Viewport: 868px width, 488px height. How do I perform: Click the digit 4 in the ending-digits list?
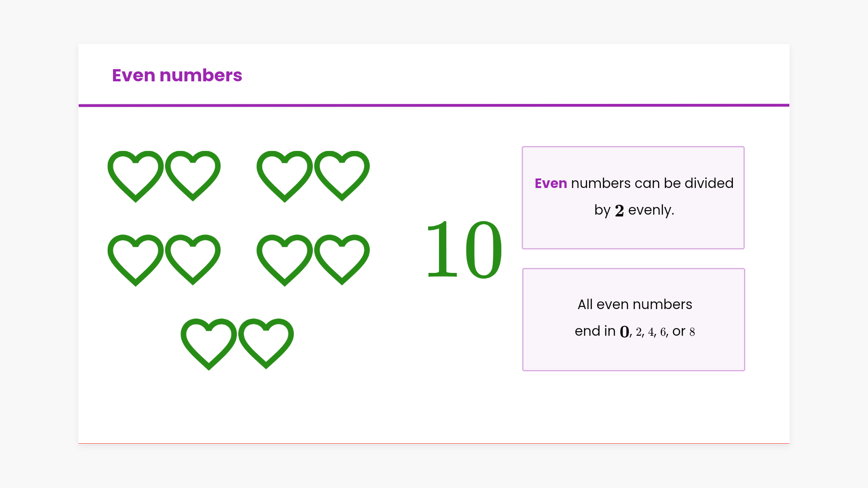[x=651, y=333]
